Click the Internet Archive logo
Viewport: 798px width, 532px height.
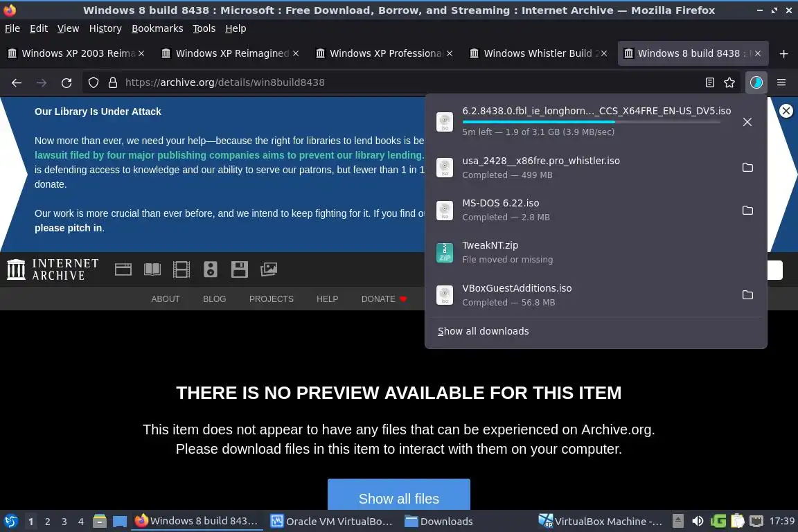[x=53, y=269]
